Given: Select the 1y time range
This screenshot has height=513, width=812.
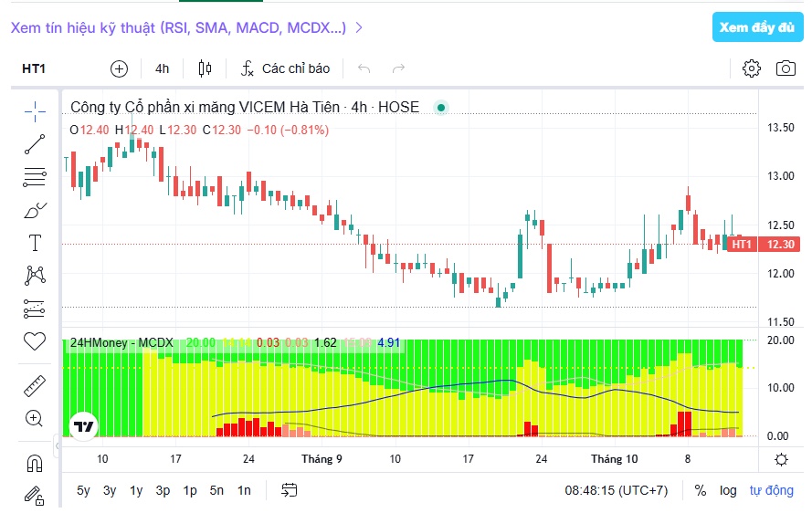Looking at the screenshot, I should (136, 490).
